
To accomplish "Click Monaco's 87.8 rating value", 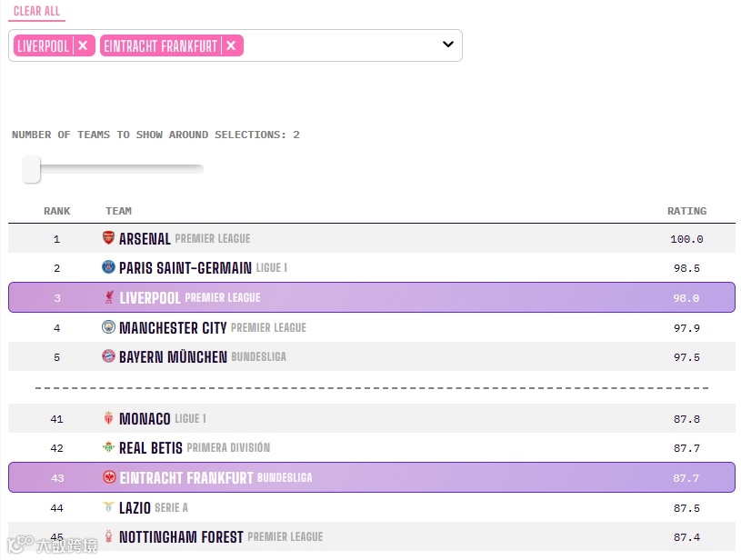I will pos(686,419).
